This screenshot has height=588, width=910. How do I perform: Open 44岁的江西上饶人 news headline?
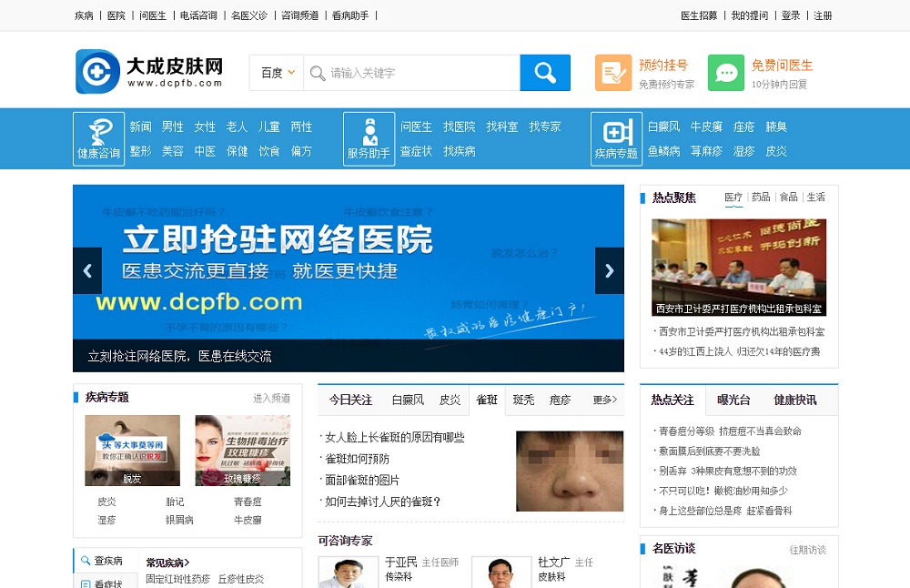point(739,351)
